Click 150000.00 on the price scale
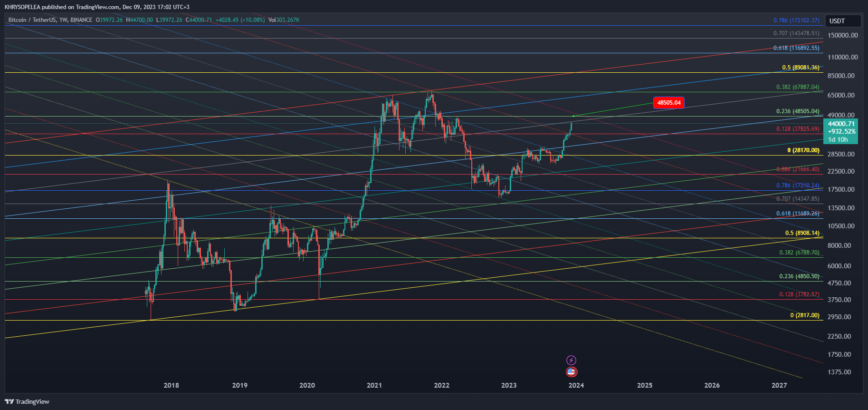The image size is (868, 410). point(843,35)
